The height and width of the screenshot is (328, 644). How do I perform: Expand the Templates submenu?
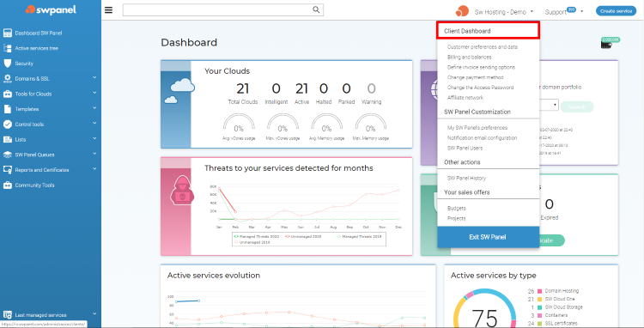[94, 108]
